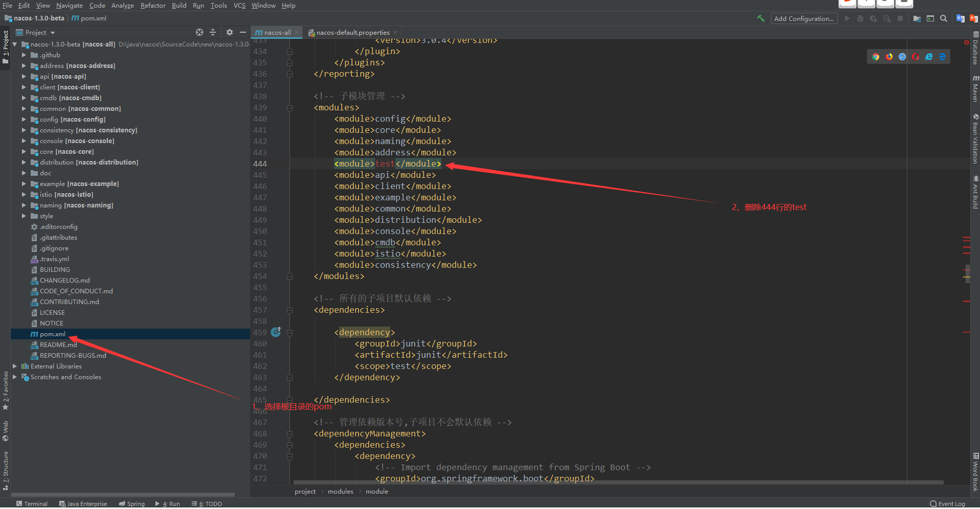Open the Project panel settings gear icon
Screen dimensions: 980x509
(229, 32)
